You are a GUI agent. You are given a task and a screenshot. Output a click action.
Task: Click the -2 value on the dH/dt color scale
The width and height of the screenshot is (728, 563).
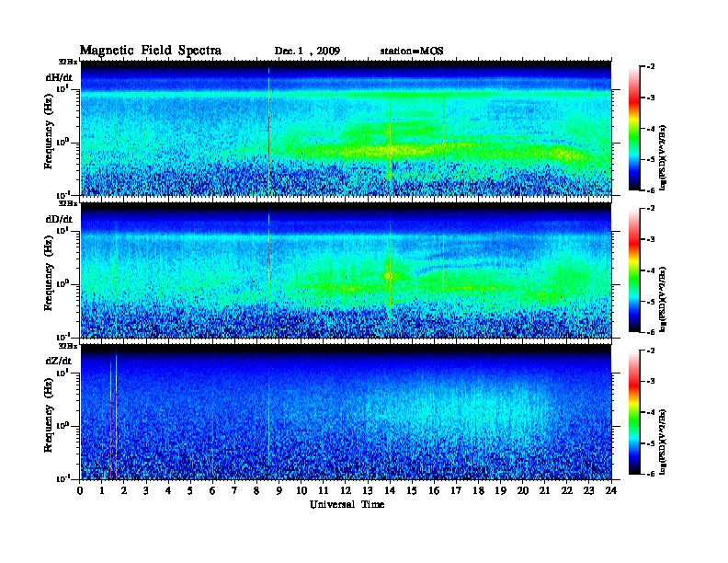click(651, 67)
